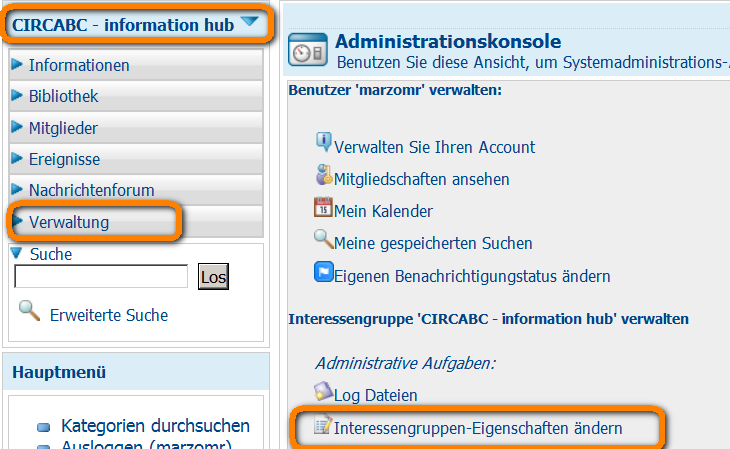Click into the Suche text field
The height and width of the screenshot is (449, 730).
pyautogui.click(x=101, y=277)
